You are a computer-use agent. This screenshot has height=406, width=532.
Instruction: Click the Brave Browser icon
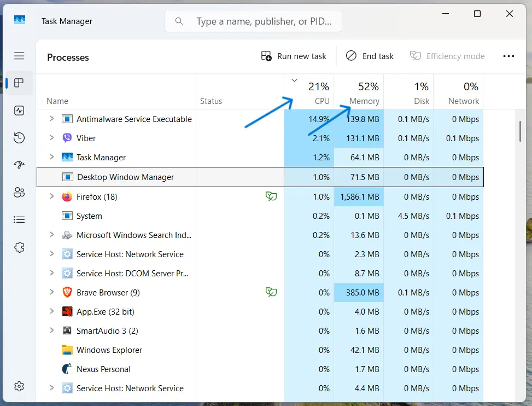coord(67,292)
